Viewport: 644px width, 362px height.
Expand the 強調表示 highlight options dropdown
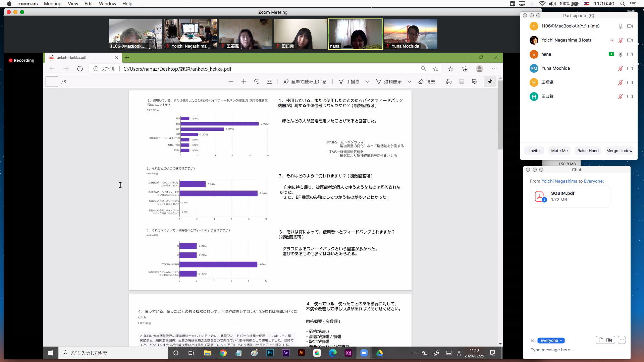pos(409,82)
